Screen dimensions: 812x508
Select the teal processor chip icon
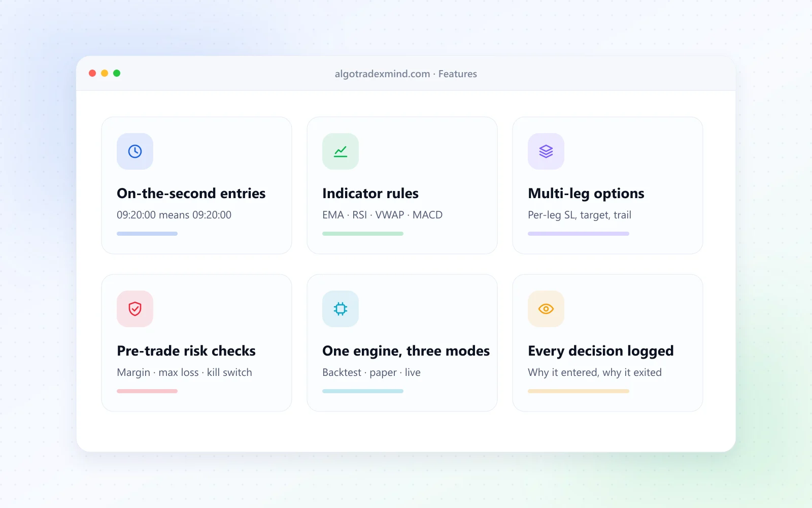(341, 309)
